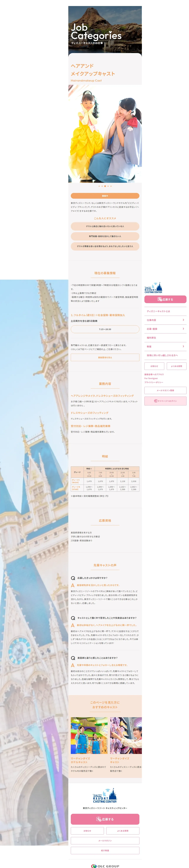Click footer よくある質問 button
The height and width of the screenshot is (868, 189).
tap(123, 831)
